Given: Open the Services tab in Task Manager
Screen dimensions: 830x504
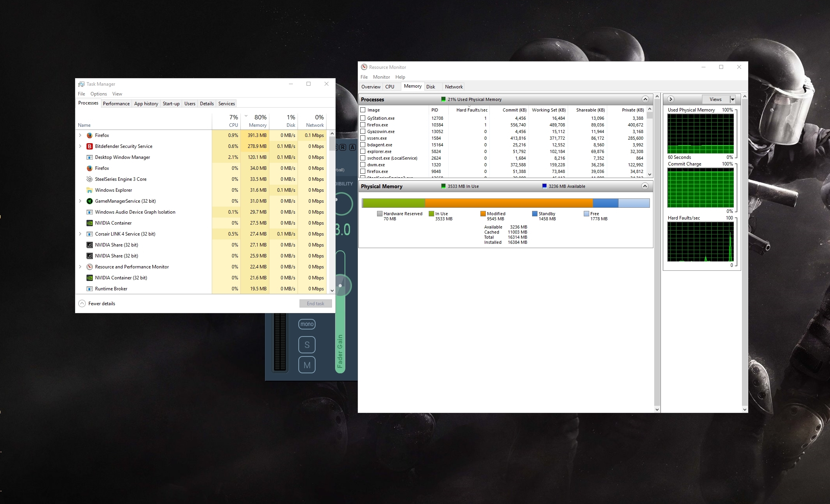Looking at the screenshot, I should tap(227, 104).
